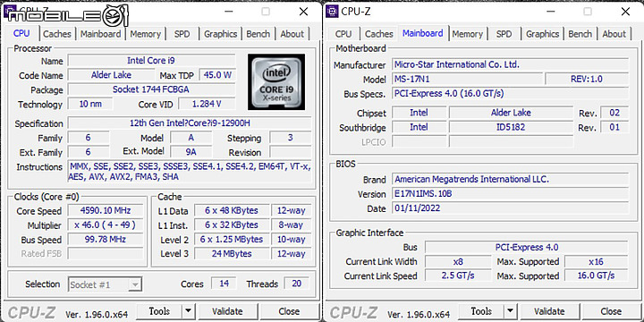
Task: Click Package value Socket 1744 FCBGA
Action: click(x=151, y=89)
